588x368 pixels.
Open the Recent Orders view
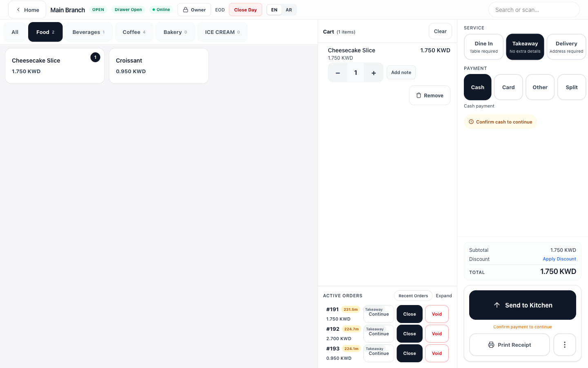413,296
